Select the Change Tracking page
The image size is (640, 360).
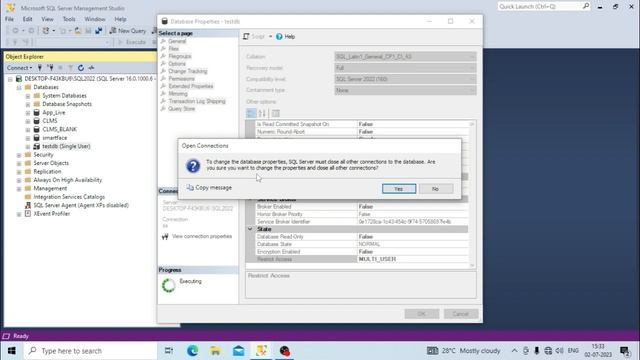(x=188, y=71)
